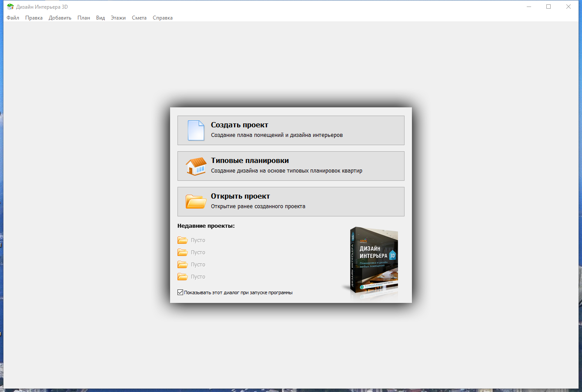Open the Смета menu
The width and height of the screenshot is (582, 392).
tap(139, 18)
